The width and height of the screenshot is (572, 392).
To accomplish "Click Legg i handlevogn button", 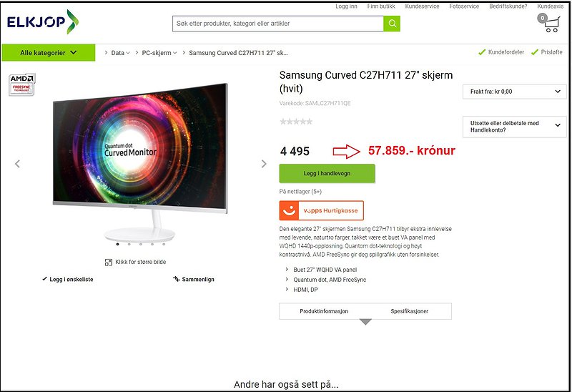I will pyautogui.click(x=327, y=173).
